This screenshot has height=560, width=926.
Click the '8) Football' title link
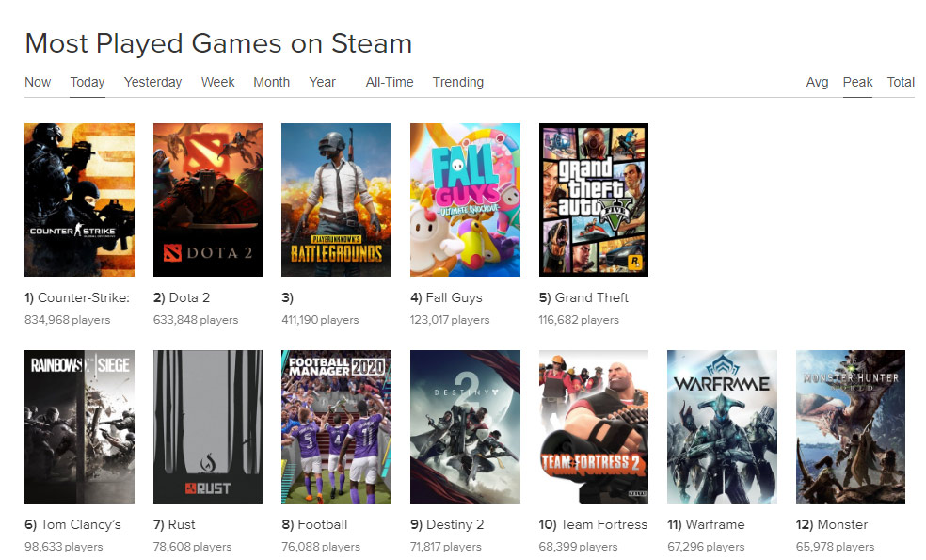pyautogui.click(x=314, y=524)
